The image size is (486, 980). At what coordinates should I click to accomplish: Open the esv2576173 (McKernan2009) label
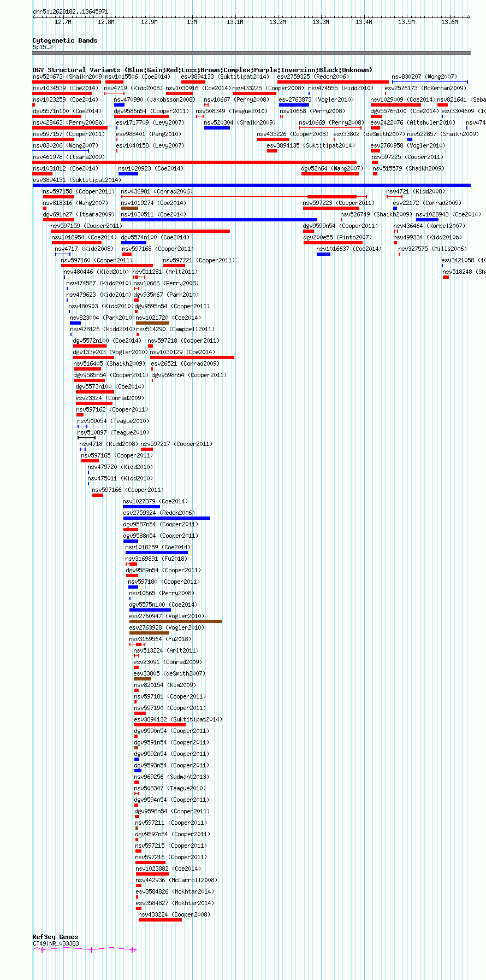coord(425,88)
